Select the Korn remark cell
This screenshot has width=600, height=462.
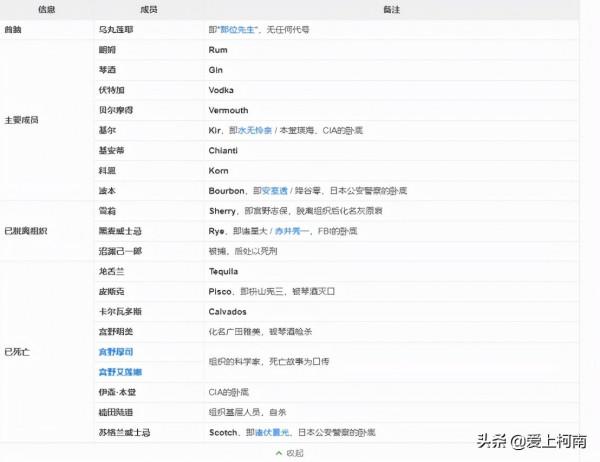pyautogui.click(x=391, y=170)
